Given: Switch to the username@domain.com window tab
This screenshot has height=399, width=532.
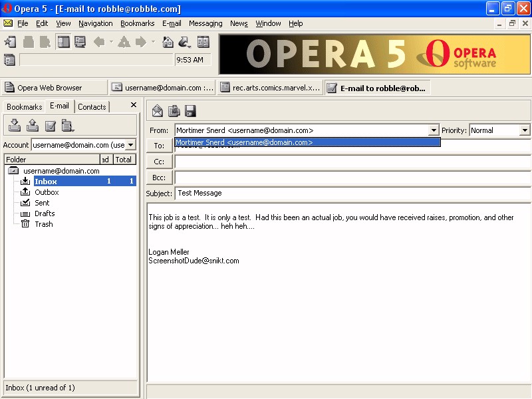Looking at the screenshot, I should point(163,88).
